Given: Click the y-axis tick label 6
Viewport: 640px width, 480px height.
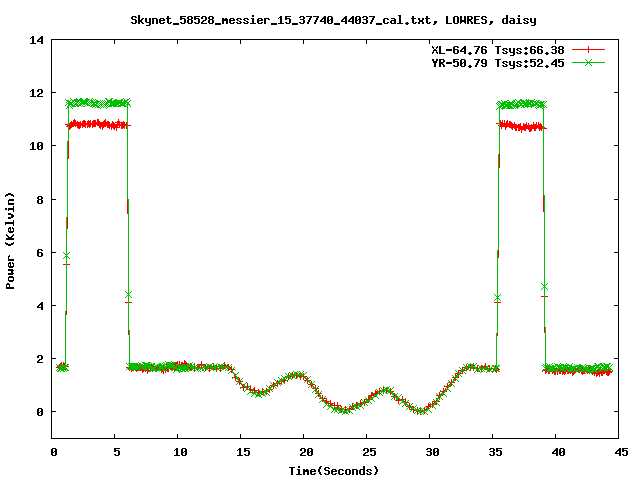Looking at the screenshot, I should point(40,253).
